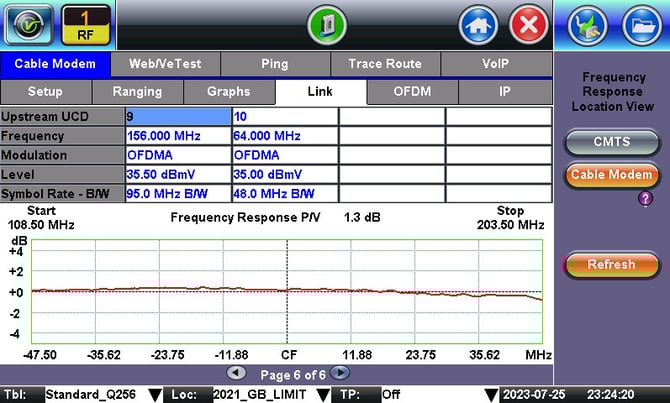This screenshot has width=670, height=403.
Task: Click the purple help question mark
Action: click(645, 198)
